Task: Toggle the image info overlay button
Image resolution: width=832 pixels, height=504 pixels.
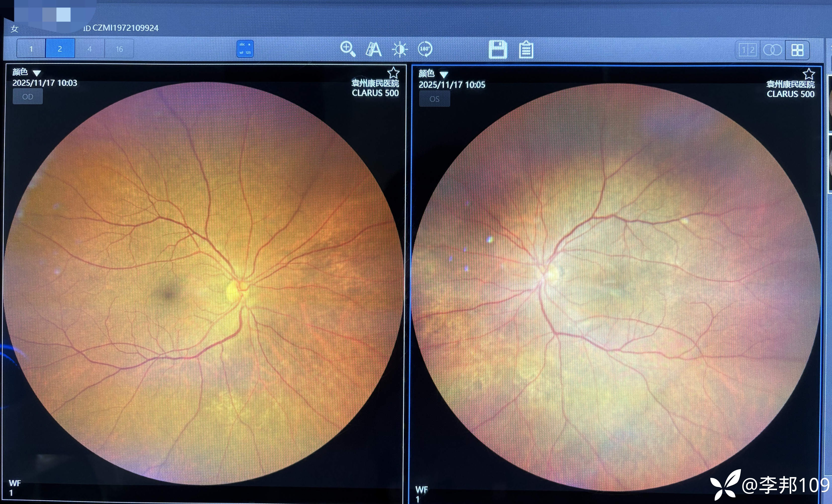Action: point(245,49)
